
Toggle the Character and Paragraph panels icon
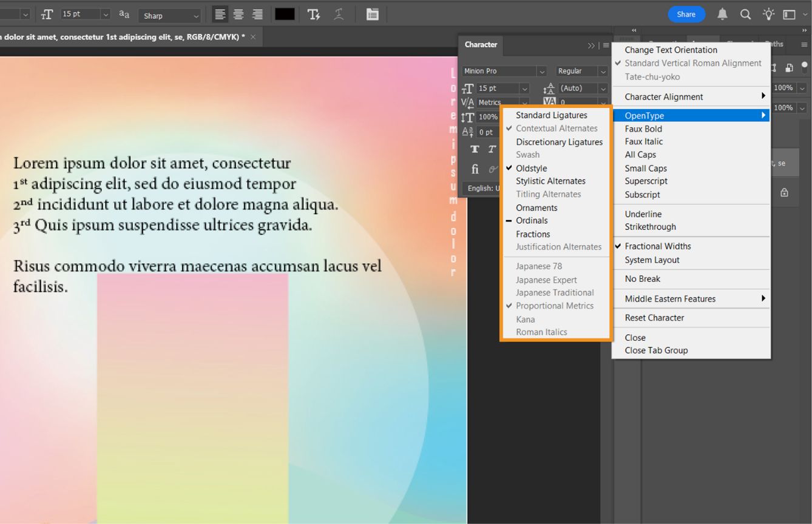pyautogui.click(x=372, y=15)
